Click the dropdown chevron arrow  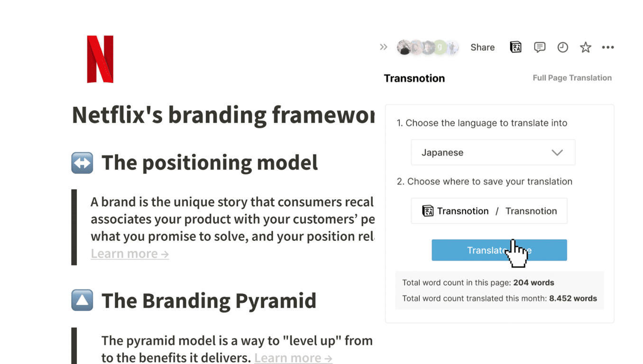(x=557, y=153)
